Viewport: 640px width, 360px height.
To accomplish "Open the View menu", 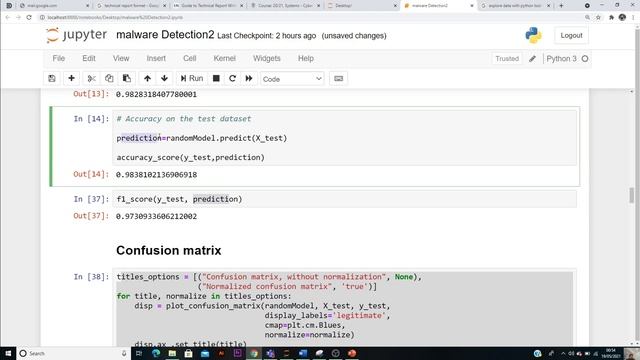I will (121, 58).
